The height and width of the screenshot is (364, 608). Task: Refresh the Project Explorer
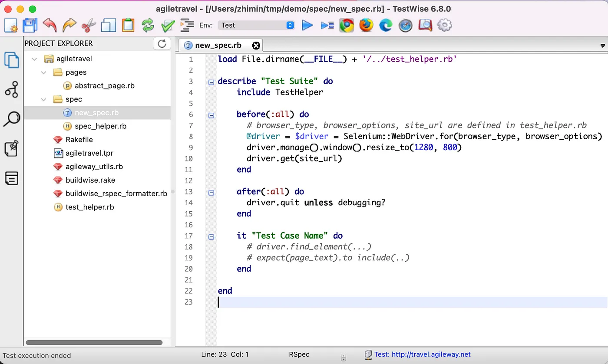[162, 43]
